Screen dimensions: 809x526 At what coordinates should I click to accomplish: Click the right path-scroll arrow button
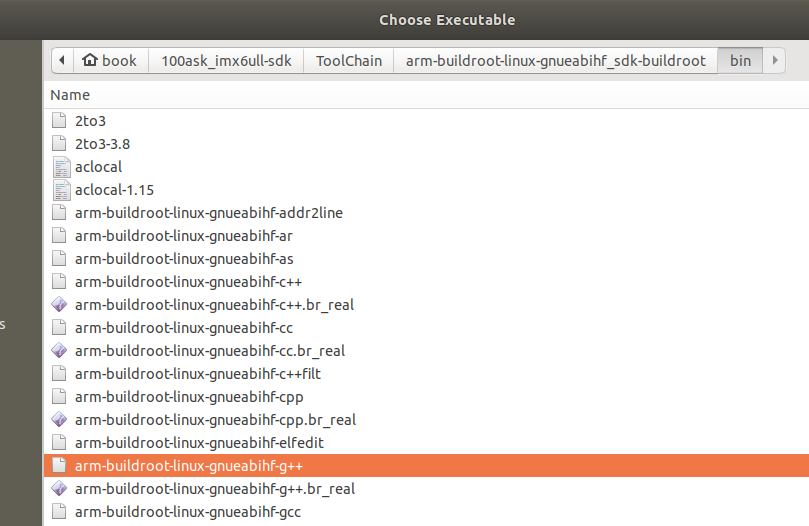pos(774,61)
